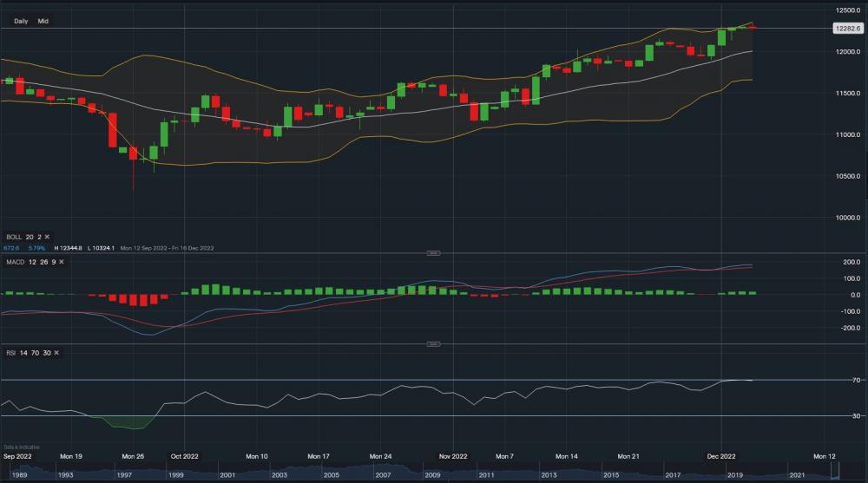Remove the BOLL indicator with its X
Image resolution: width=868 pixels, height=483 pixels.
[x=48, y=237]
